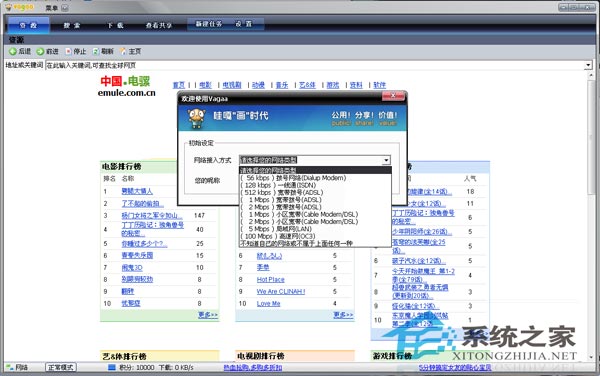Open the 软件 navigation link

tap(380, 85)
